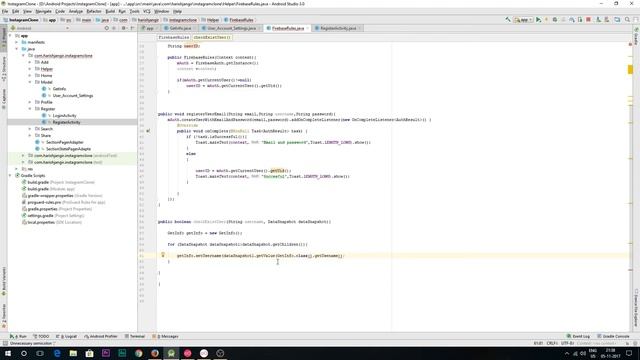This screenshot has height=360, width=640.
Task: Open the Run tool window
Action: click(18, 336)
